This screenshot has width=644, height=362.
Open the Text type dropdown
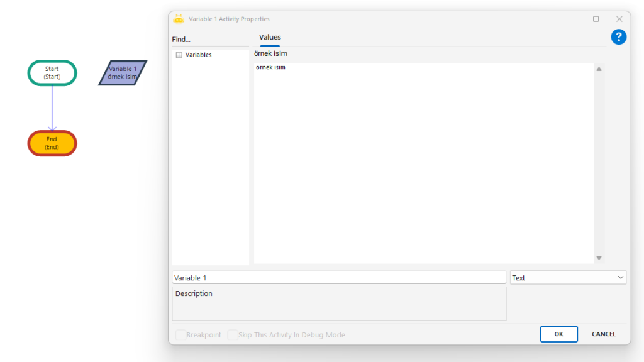click(568, 277)
